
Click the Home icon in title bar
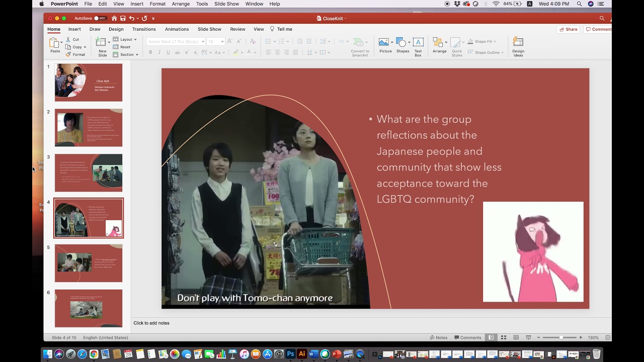(114, 18)
